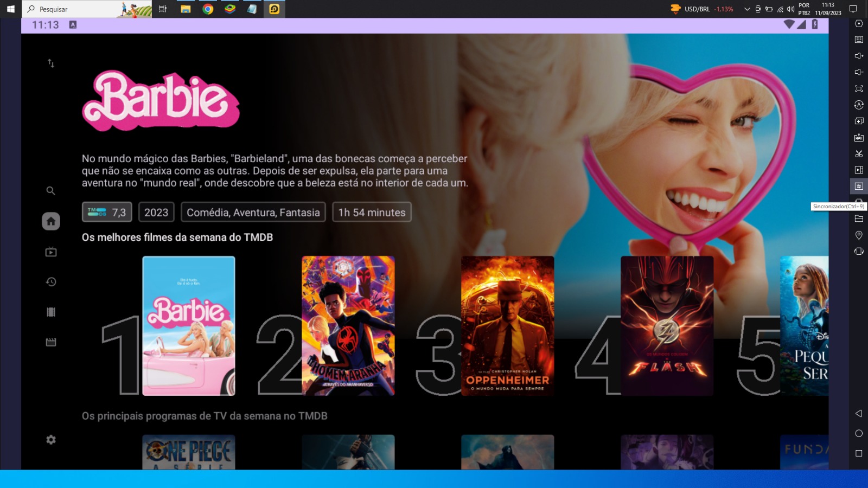This screenshot has height=488, width=868.
Task: Select the Flash movie poster
Action: (667, 326)
